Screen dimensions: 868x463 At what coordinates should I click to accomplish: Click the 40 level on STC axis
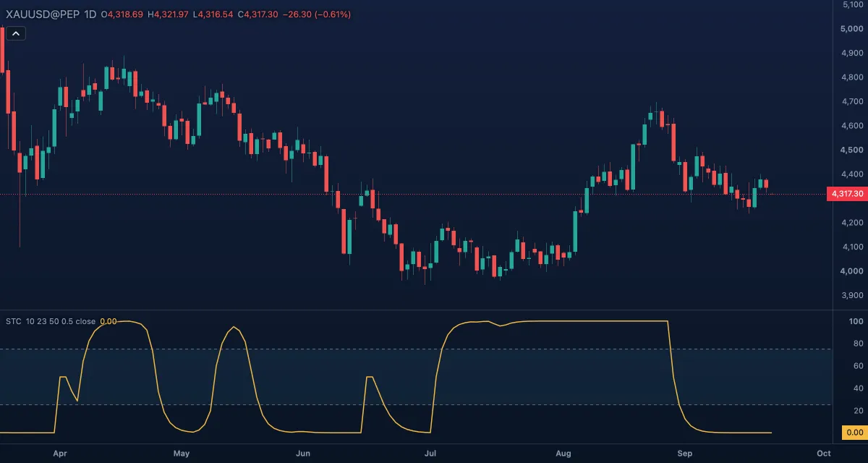coord(859,388)
